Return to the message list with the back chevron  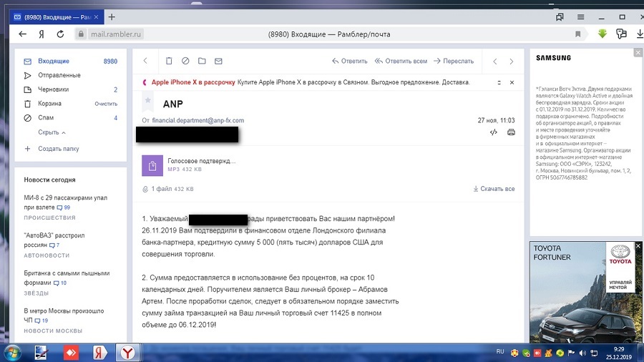145,61
